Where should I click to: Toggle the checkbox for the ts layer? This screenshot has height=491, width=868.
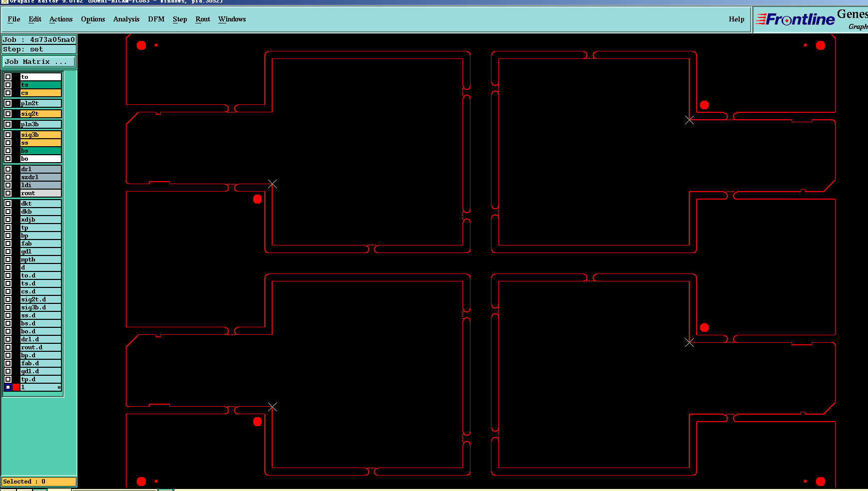tap(8, 85)
